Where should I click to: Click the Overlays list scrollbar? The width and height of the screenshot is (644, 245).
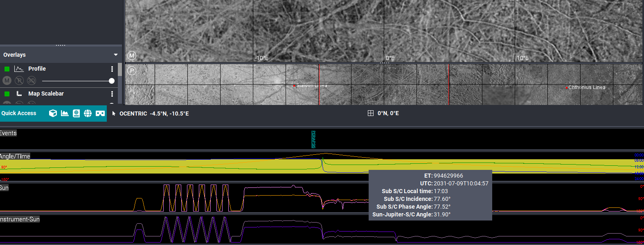pos(119,69)
